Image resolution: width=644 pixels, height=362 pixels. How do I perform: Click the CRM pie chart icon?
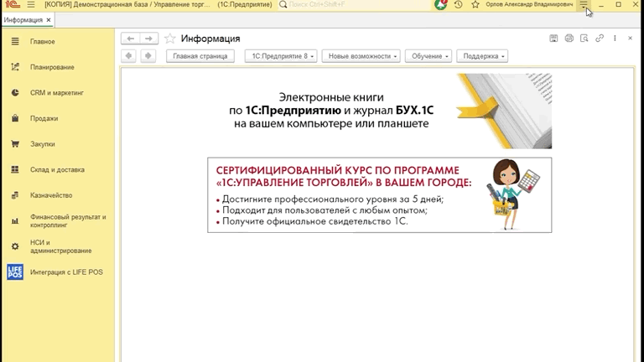tap(15, 93)
